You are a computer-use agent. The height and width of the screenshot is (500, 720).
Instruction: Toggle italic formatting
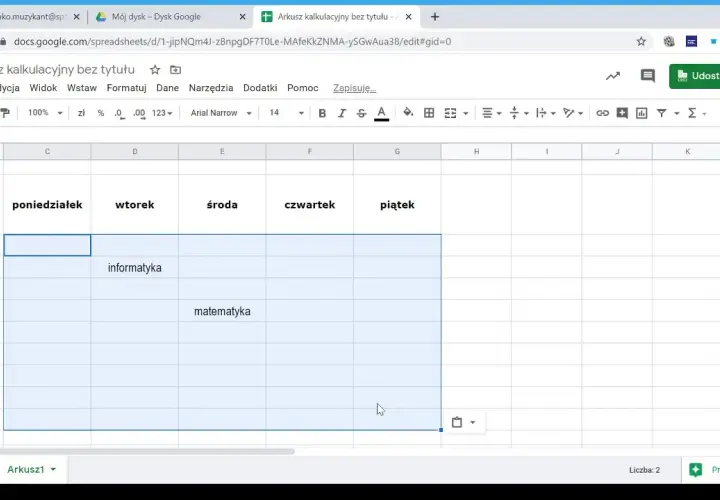click(342, 113)
